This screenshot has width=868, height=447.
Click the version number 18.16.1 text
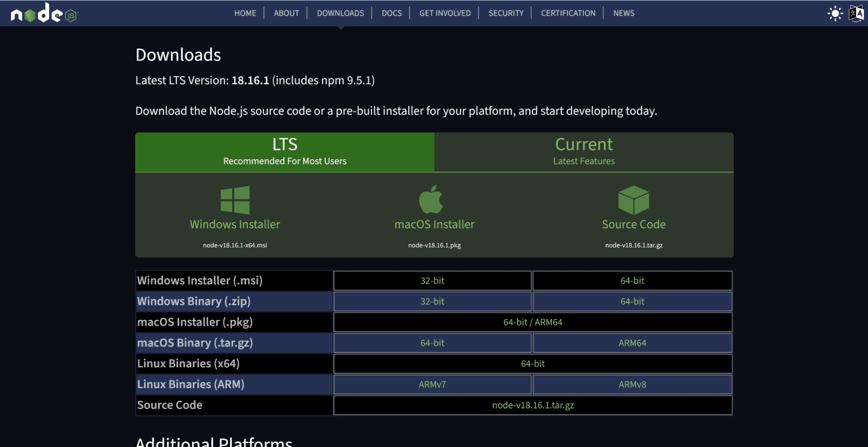click(250, 80)
